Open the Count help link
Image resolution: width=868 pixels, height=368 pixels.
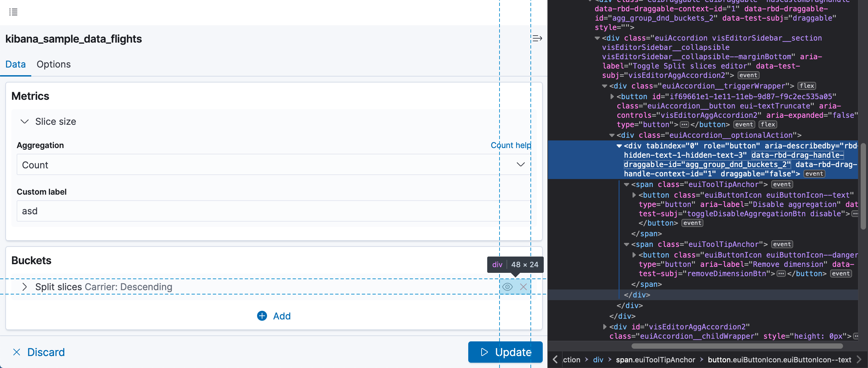510,145
